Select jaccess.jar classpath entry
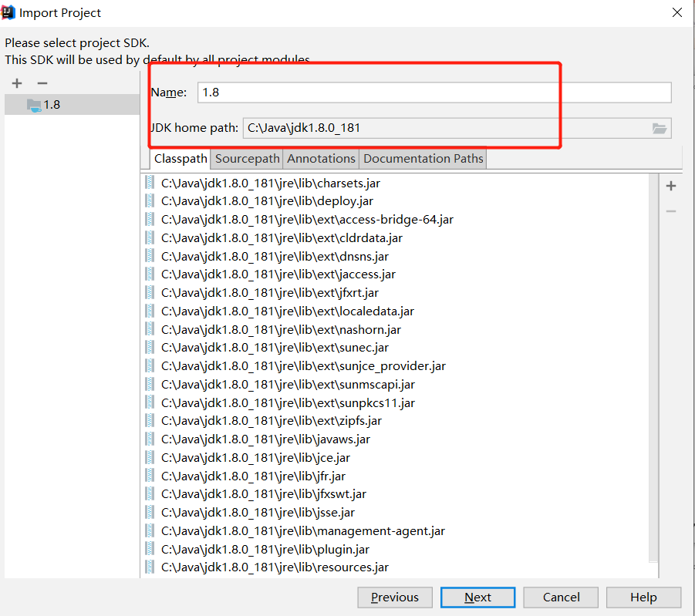Screen dimensions: 695x616 [278, 274]
